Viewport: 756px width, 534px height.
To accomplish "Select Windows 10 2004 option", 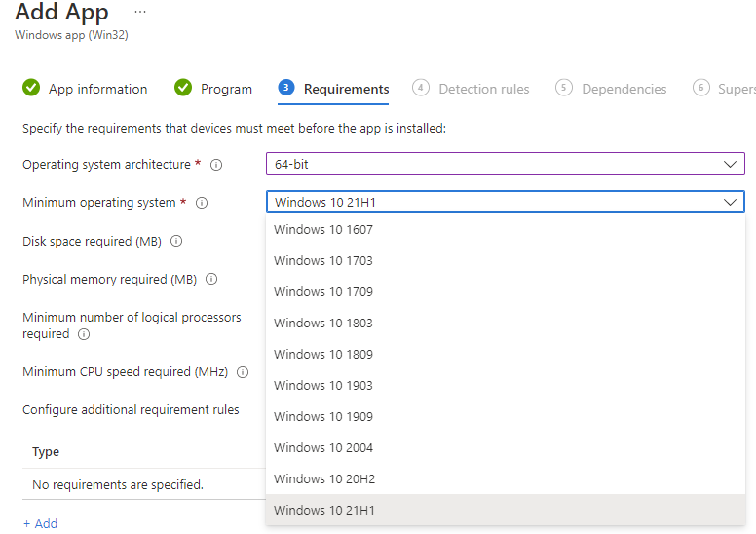I will [506, 448].
